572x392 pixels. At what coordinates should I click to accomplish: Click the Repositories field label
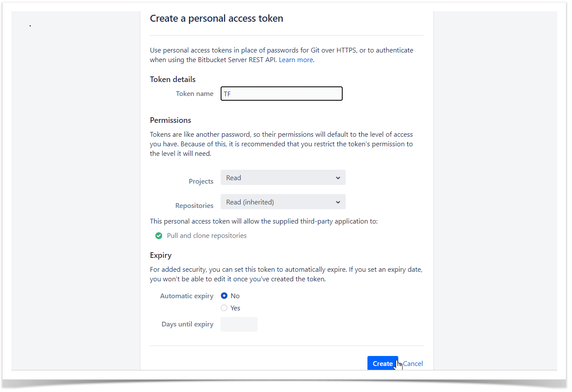tap(194, 206)
